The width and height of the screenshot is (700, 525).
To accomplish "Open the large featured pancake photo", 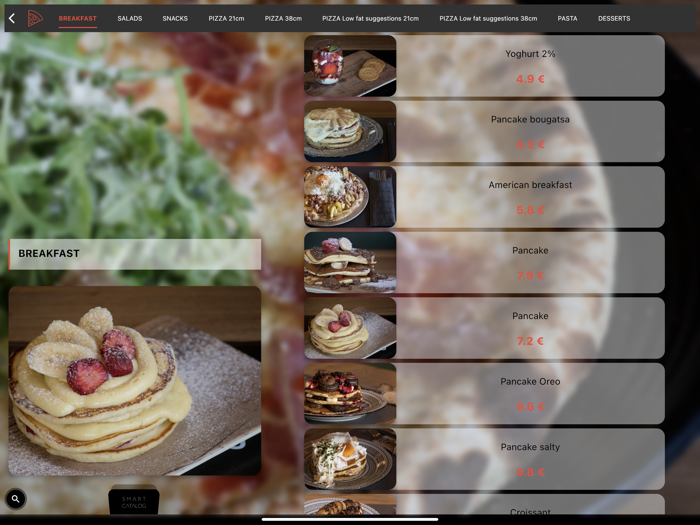I will pyautogui.click(x=135, y=381).
